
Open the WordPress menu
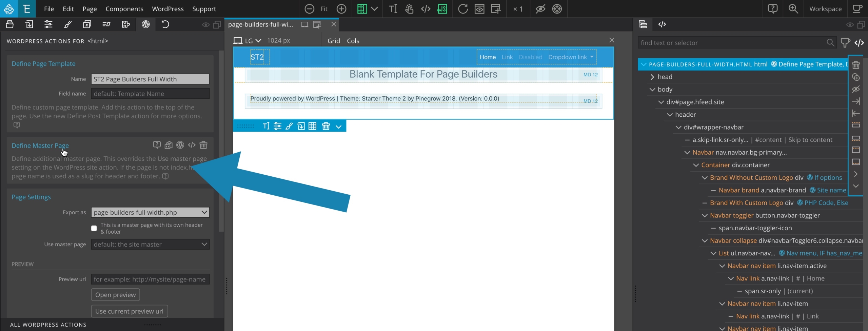(168, 9)
